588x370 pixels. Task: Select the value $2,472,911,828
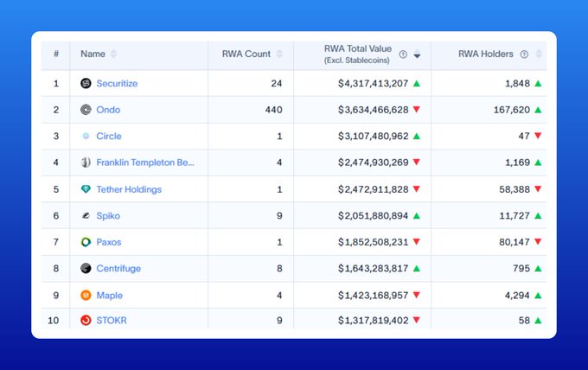point(374,189)
